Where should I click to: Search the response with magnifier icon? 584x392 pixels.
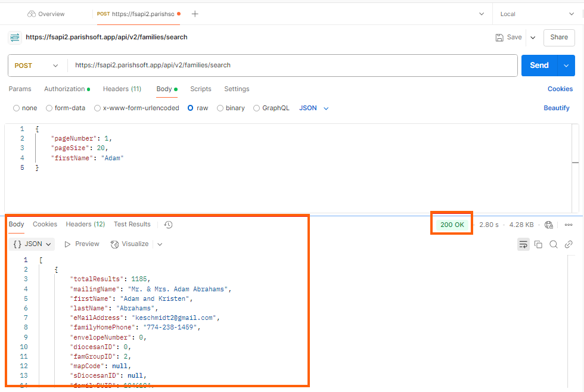pos(554,245)
